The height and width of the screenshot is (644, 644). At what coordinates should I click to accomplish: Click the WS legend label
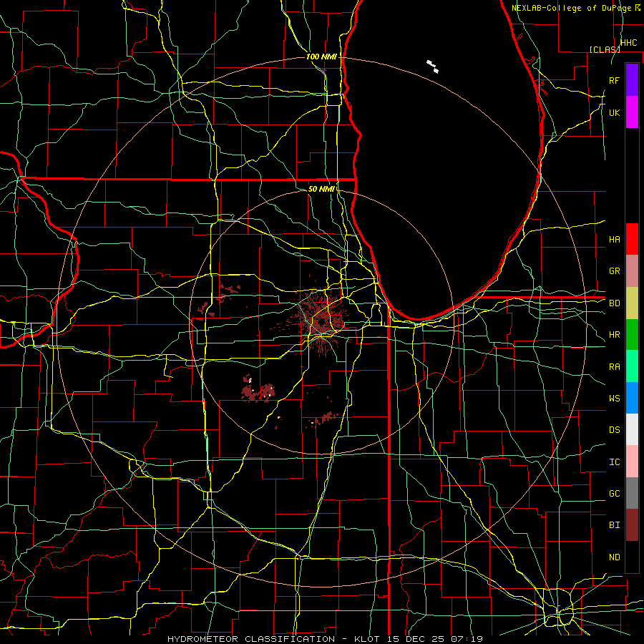click(614, 399)
